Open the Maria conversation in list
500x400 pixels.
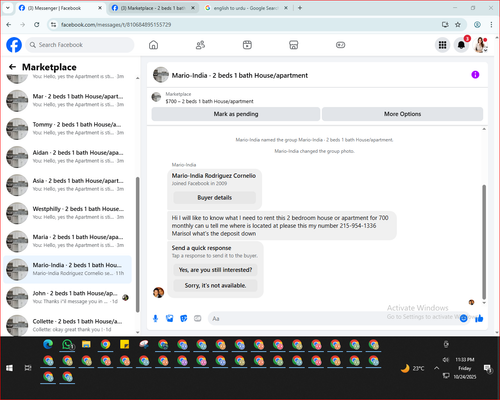[x=68, y=241]
